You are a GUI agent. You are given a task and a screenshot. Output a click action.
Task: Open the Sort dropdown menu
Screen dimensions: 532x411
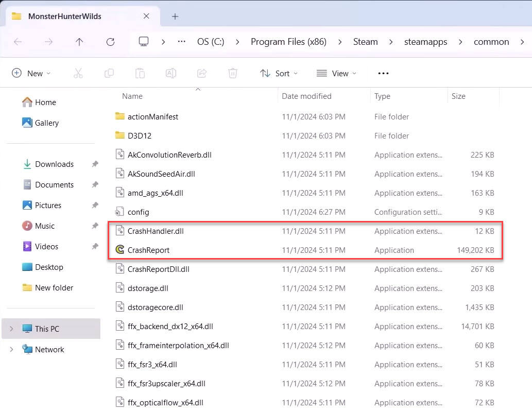279,73
